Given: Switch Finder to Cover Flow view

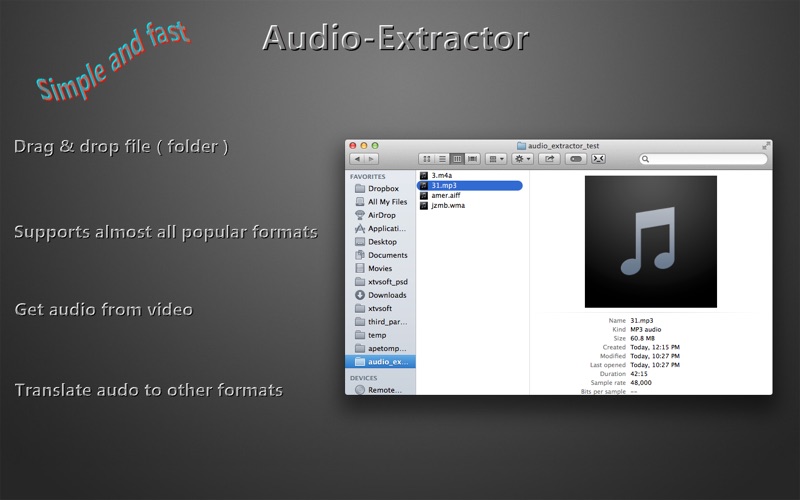Looking at the screenshot, I should coord(472,159).
